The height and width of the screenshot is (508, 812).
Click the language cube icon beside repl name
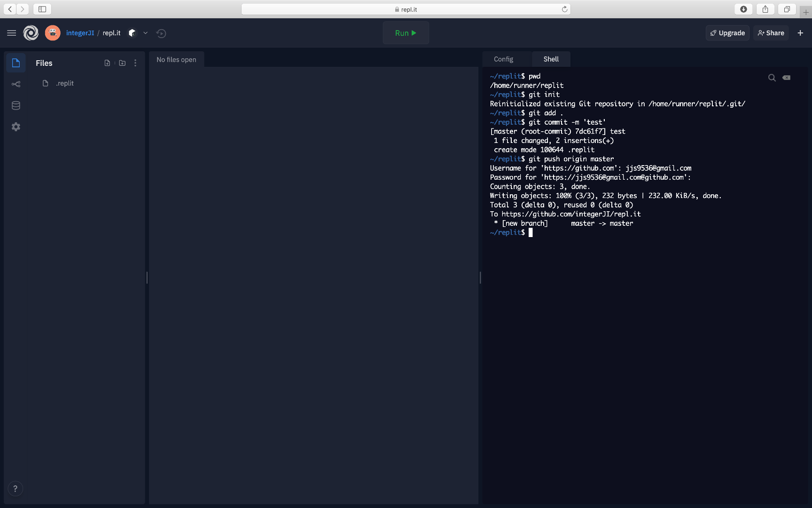click(132, 33)
